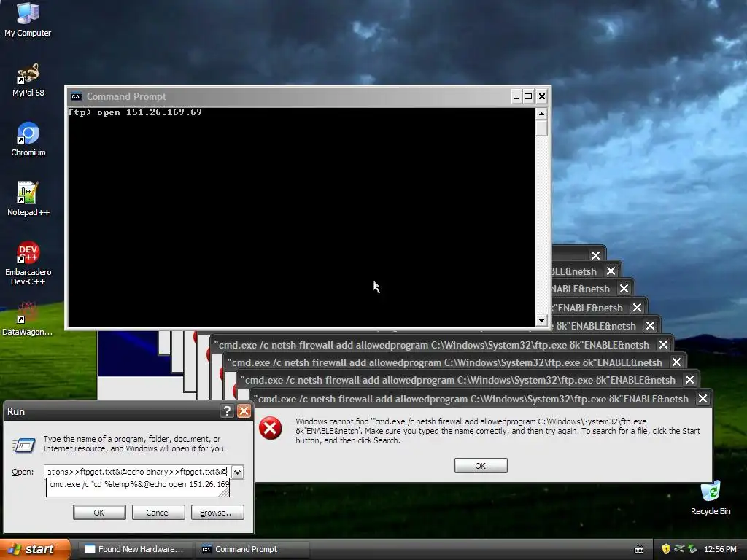Click the Command Prompt scrollbar up arrow
Viewport: 747px width, 560px height.
(541, 114)
